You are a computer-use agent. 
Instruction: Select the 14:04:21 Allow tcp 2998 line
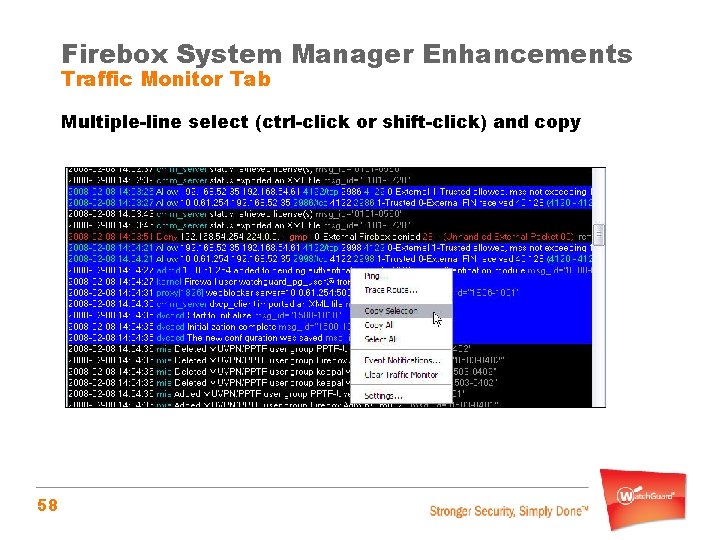coord(329,248)
